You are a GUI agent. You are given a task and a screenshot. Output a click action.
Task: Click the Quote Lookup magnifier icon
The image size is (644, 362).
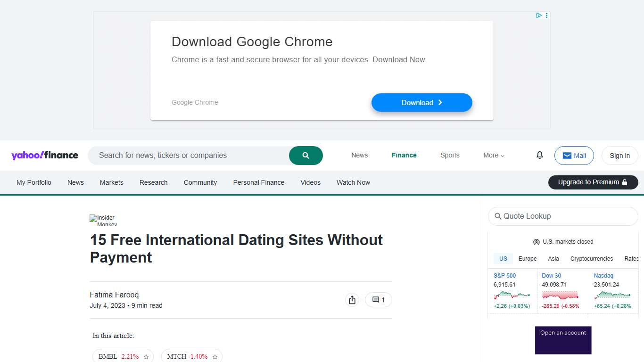click(498, 216)
